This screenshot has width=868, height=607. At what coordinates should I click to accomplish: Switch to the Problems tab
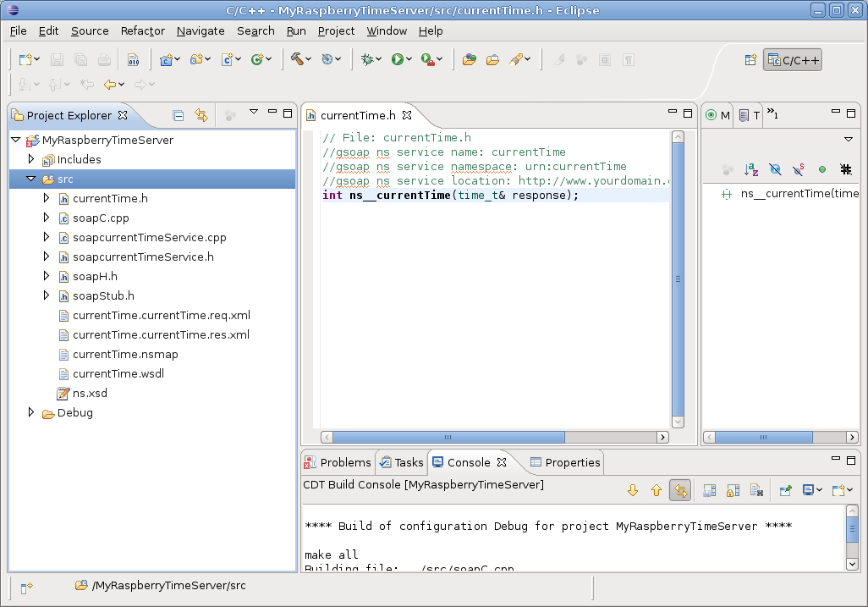338,462
